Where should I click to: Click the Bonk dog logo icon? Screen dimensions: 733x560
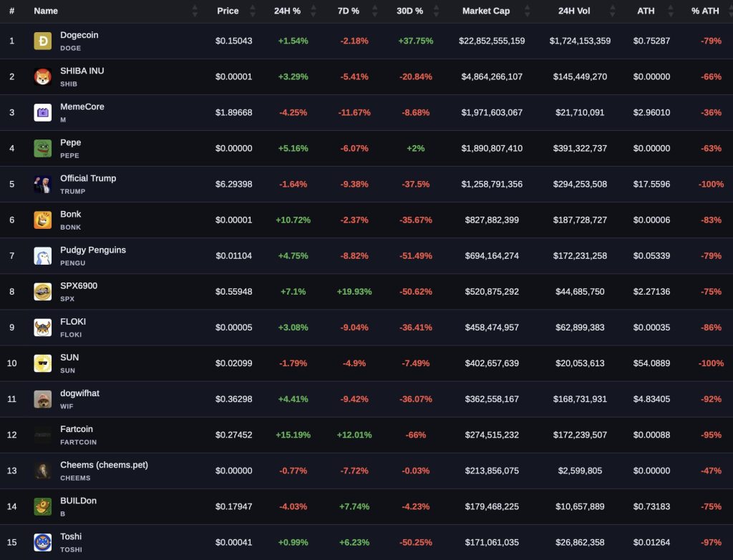[x=42, y=220]
